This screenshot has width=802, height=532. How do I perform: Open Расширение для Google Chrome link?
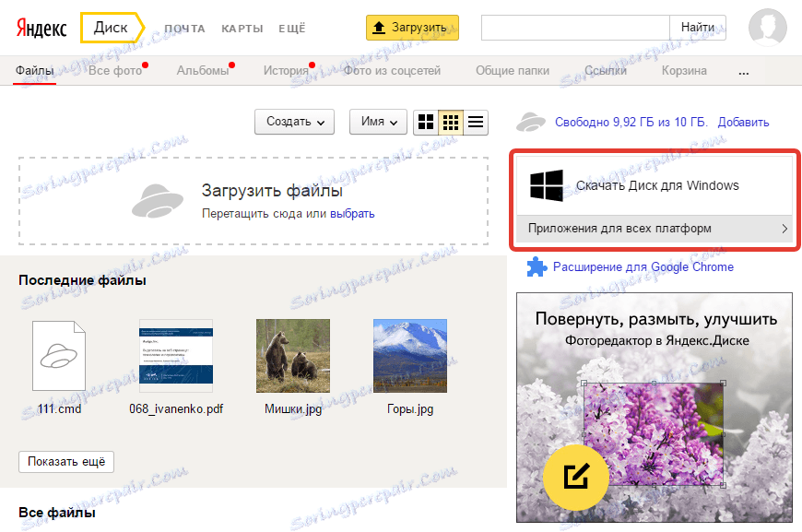pyautogui.click(x=643, y=267)
